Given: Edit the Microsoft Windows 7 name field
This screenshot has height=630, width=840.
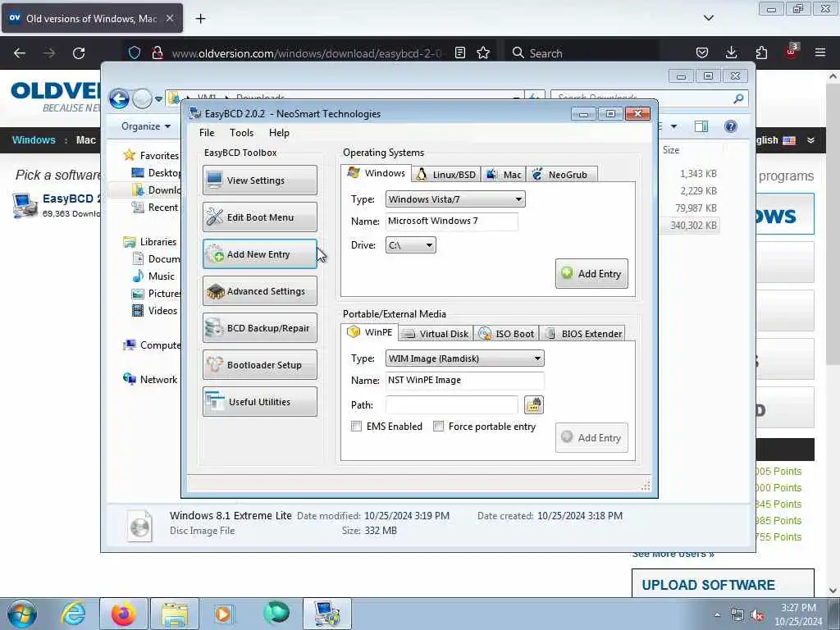Looking at the screenshot, I should click(452, 221).
